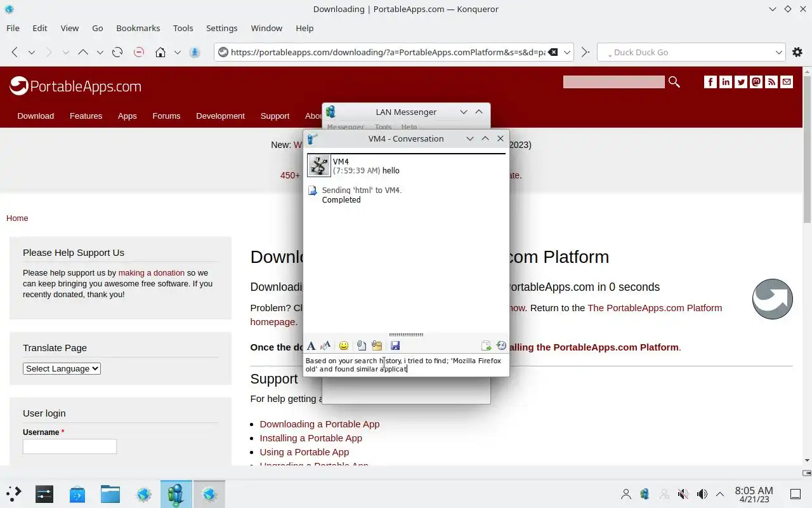Open the File menu
The width and height of the screenshot is (812, 508).
[13, 28]
